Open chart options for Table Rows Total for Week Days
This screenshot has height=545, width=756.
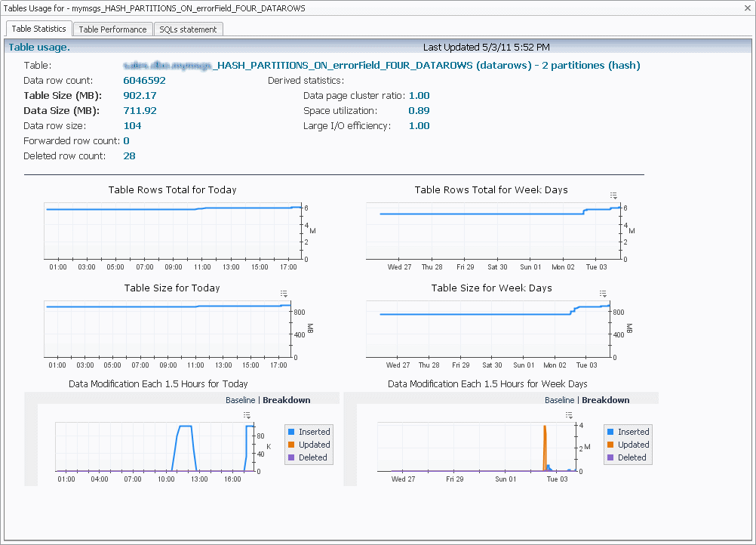click(x=613, y=196)
